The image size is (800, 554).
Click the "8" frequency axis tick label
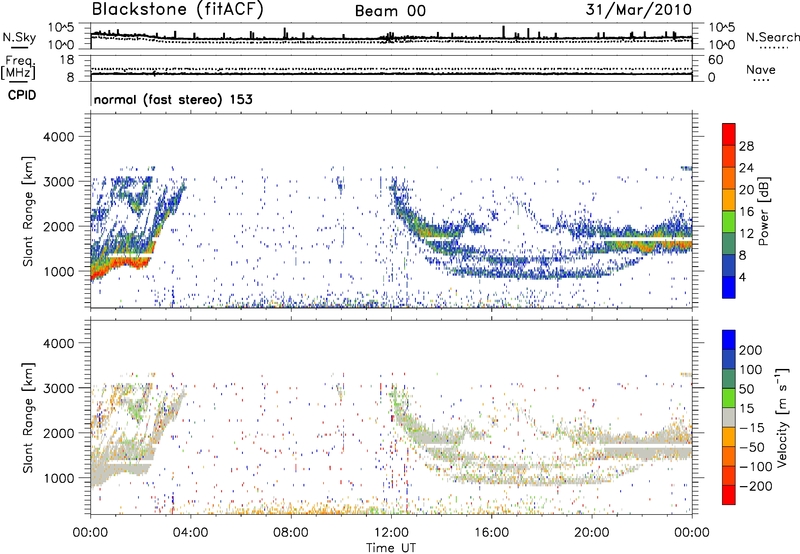(x=70, y=78)
